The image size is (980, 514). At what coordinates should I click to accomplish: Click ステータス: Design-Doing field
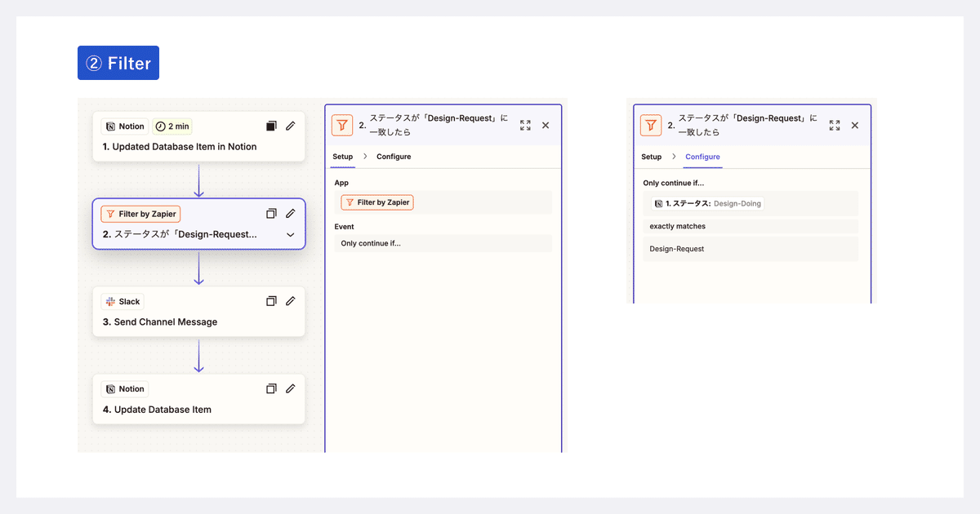tap(751, 203)
